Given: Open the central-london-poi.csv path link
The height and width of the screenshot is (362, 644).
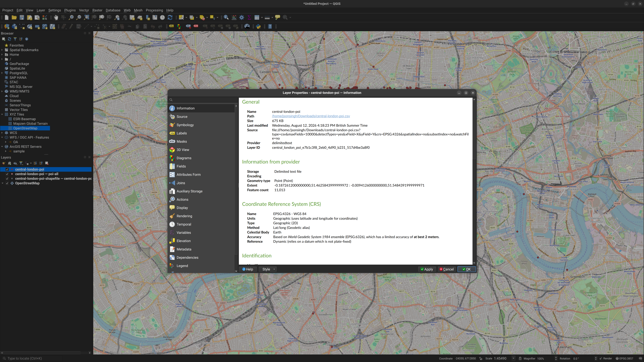Looking at the screenshot, I should click(311, 116).
